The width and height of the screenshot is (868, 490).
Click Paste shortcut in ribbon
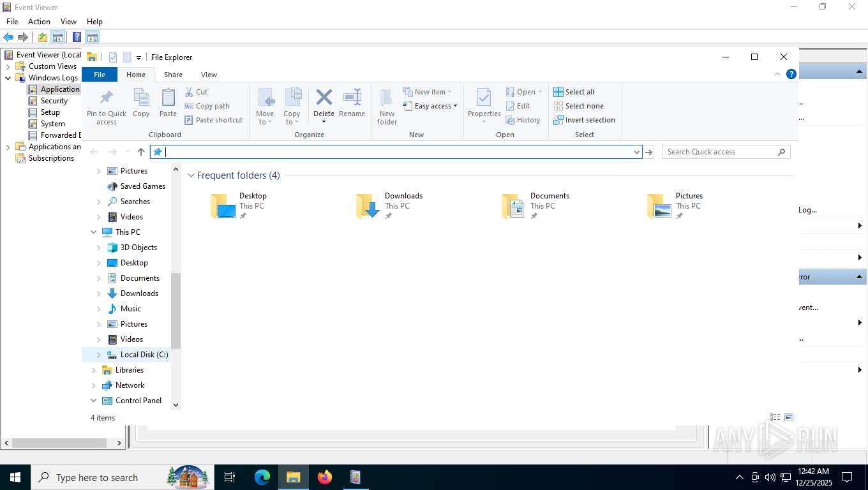coord(213,120)
